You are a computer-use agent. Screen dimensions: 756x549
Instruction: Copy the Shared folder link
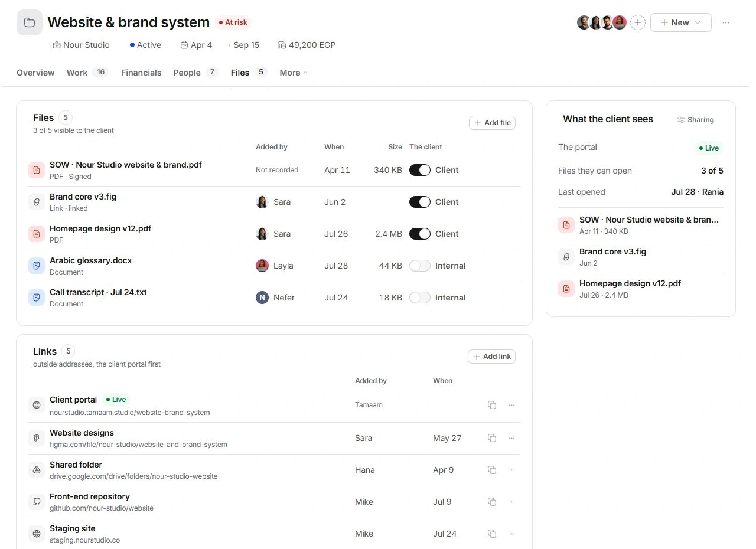pos(492,470)
